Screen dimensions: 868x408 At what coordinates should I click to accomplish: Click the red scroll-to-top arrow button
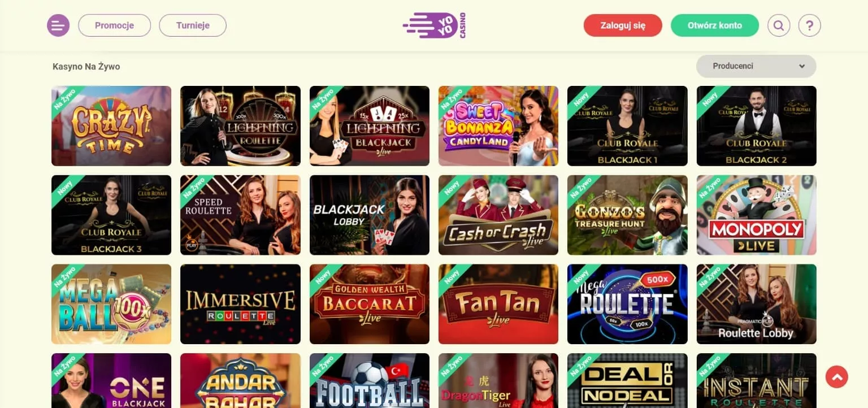[836, 376]
